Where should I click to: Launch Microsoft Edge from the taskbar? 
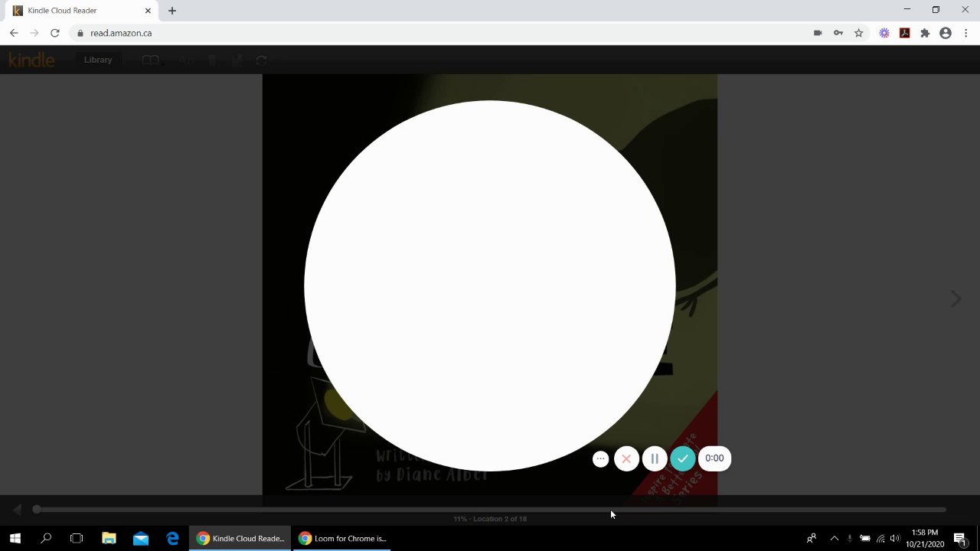tap(173, 538)
